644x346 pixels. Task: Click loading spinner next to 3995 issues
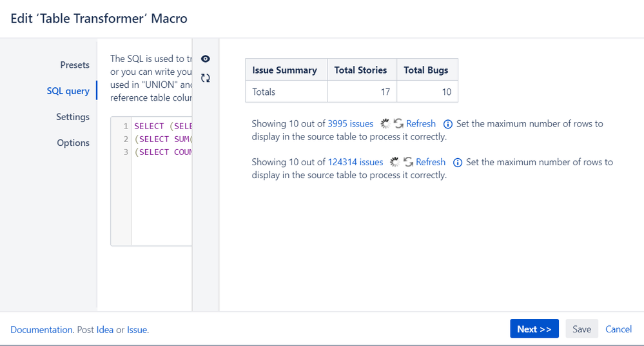[385, 123]
